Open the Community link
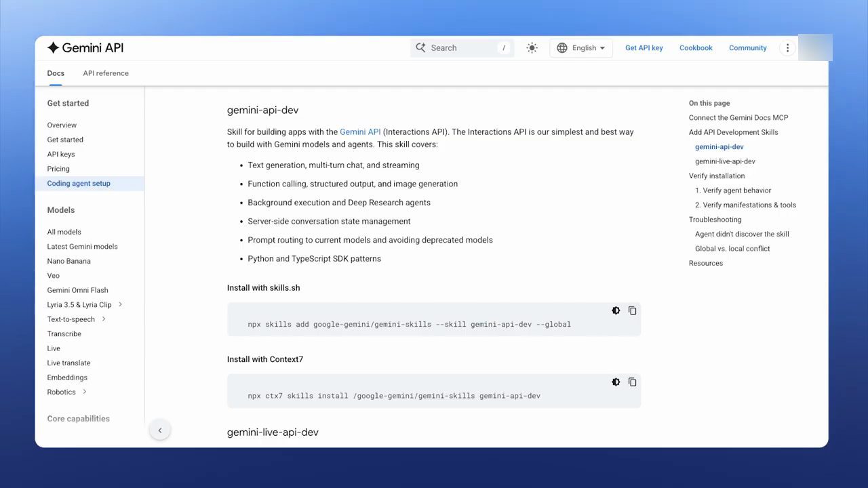 pos(748,48)
